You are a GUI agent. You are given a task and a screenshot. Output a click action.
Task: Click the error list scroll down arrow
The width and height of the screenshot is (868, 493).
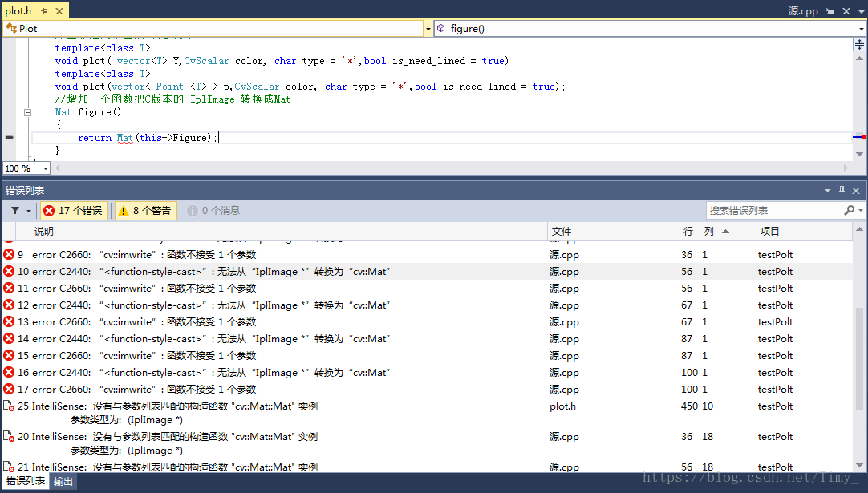coord(859,466)
